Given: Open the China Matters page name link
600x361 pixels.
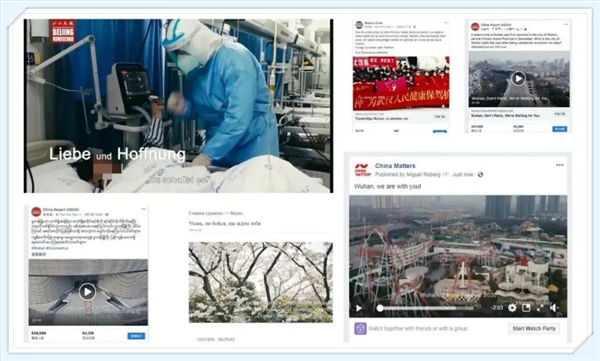Looking at the screenshot, I should [x=395, y=166].
